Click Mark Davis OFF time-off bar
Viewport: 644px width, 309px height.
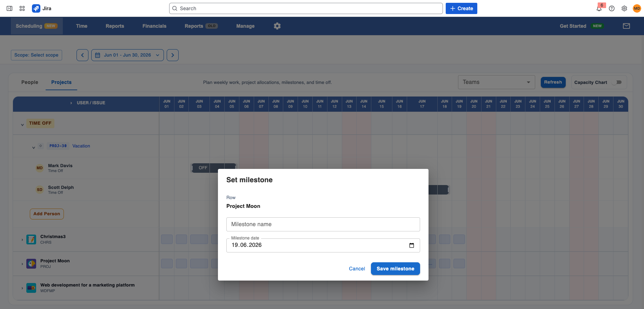(214, 168)
